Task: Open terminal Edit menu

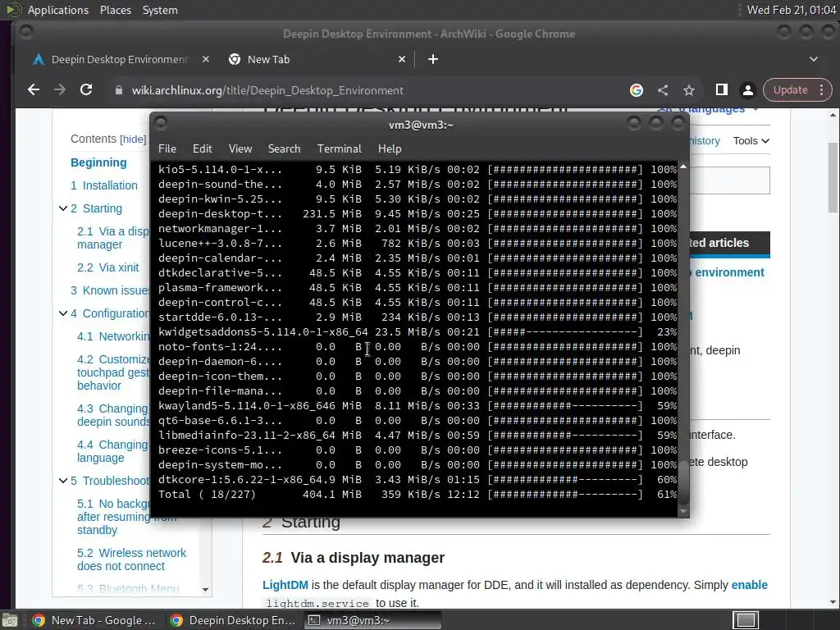Action: click(203, 149)
